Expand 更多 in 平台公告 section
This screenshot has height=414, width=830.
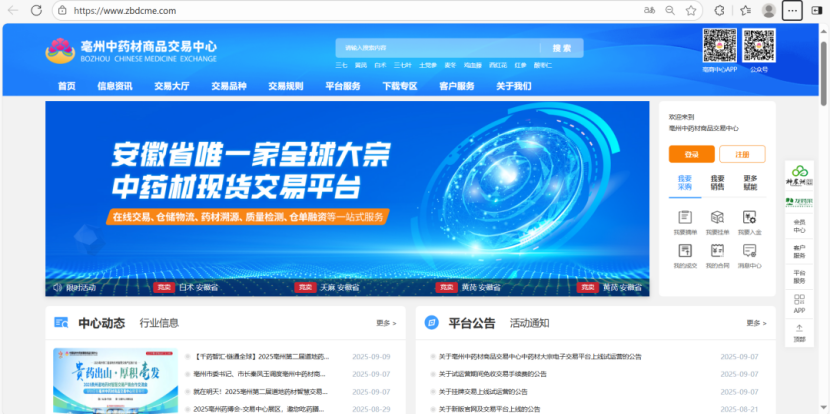pyautogui.click(x=756, y=323)
